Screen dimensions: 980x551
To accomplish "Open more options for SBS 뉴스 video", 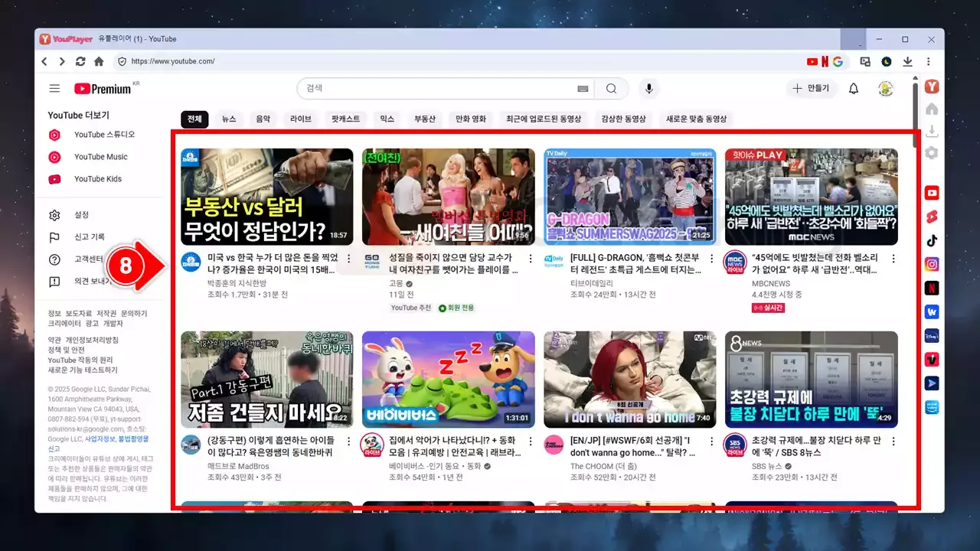I will [x=893, y=442].
